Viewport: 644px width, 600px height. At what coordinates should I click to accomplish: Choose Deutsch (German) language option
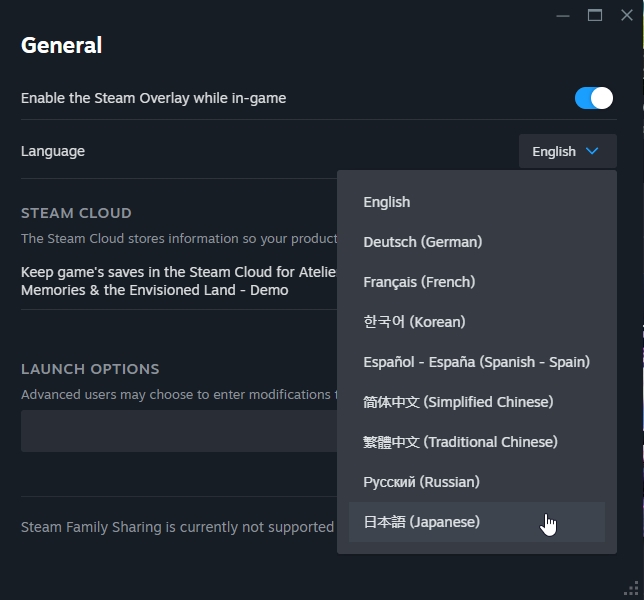point(422,242)
